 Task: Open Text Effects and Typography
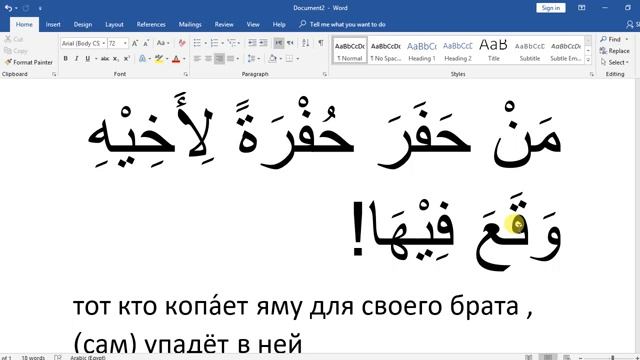142,59
